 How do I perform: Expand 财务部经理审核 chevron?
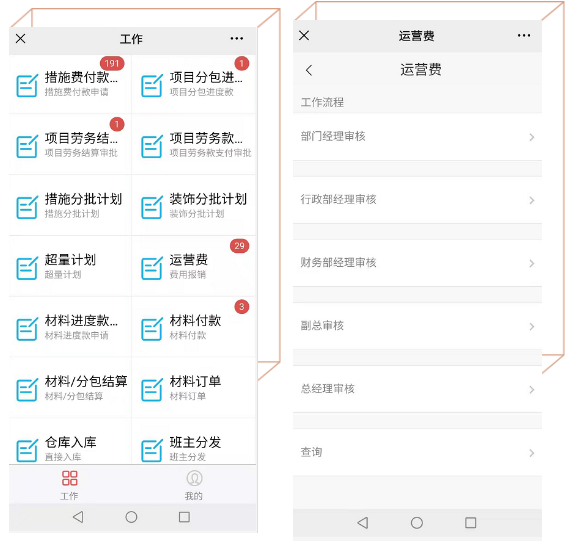point(532,263)
